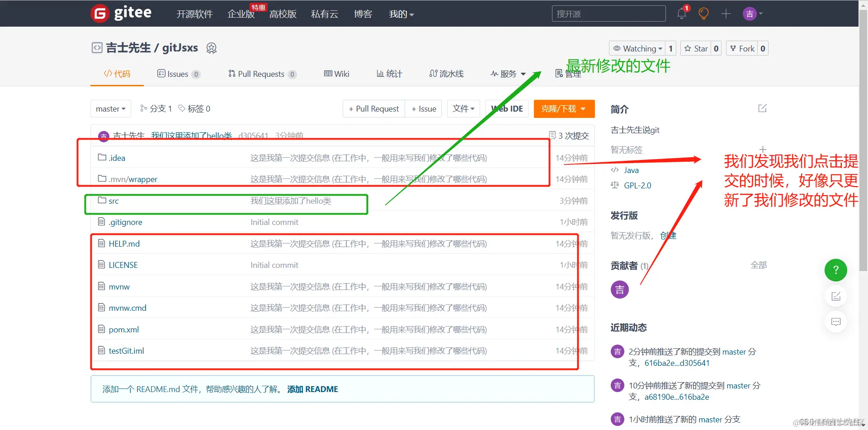
Task: Open the HELP.md file
Action: click(x=124, y=243)
